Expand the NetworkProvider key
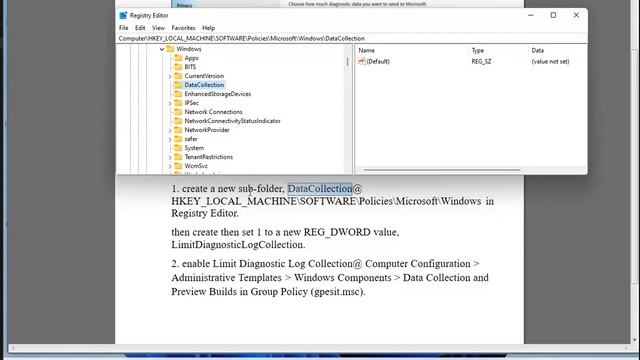The height and width of the screenshot is (360, 640). click(x=170, y=130)
